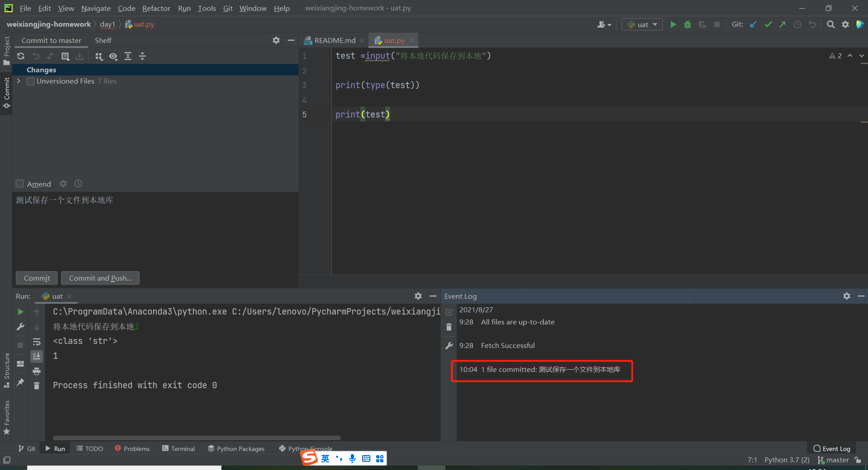Click the warnings indicator in editor
This screenshot has width=868, height=470.
(835, 56)
